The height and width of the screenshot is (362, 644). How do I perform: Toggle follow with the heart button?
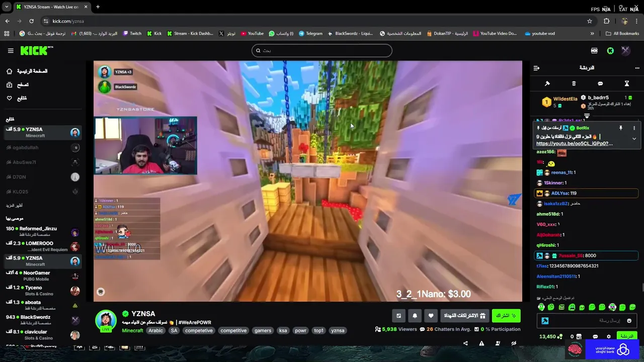pos(431,316)
